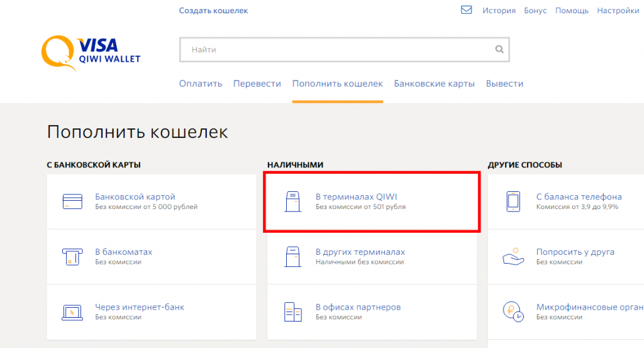This screenshot has height=348, width=644.
Task: Click the НАЛИЧНЫМИ section heading
Action: click(x=296, y=165)
